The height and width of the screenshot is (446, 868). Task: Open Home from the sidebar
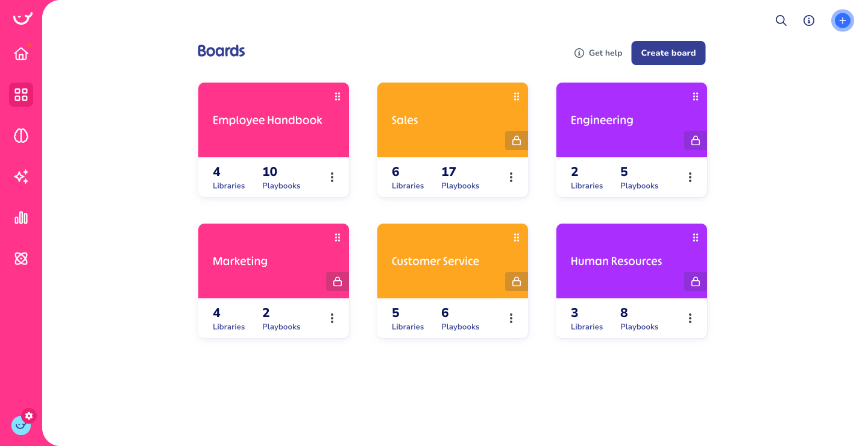click(x=21, y=54)
